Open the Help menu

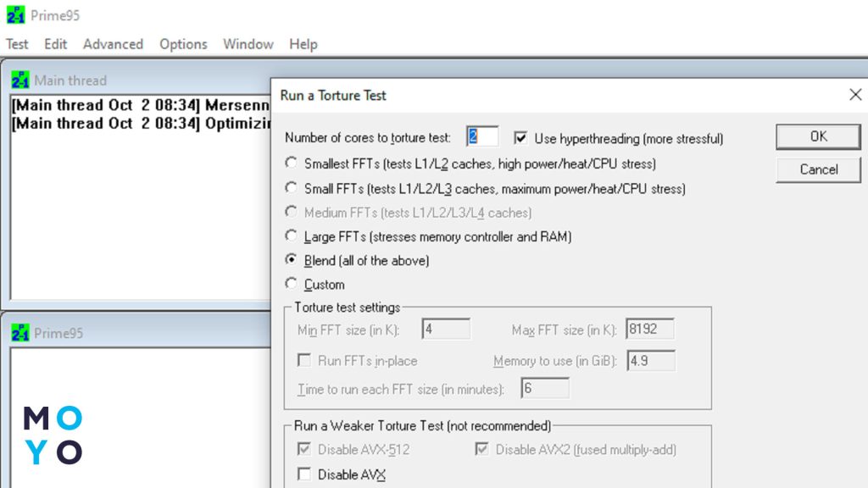303,44
